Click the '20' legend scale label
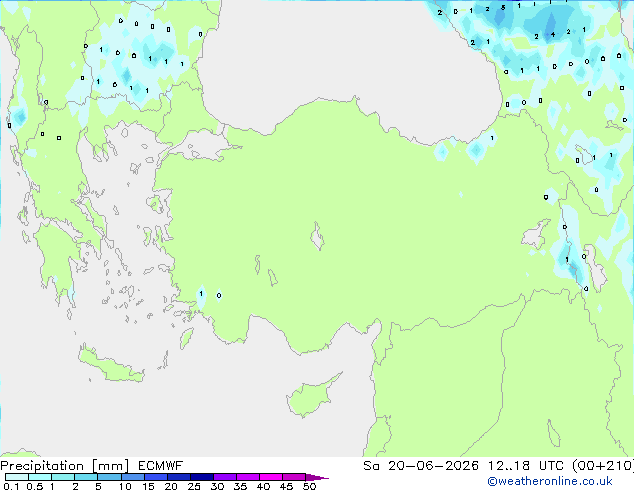Viewport: 634px width, 490px height. click(x=171, y=486)
